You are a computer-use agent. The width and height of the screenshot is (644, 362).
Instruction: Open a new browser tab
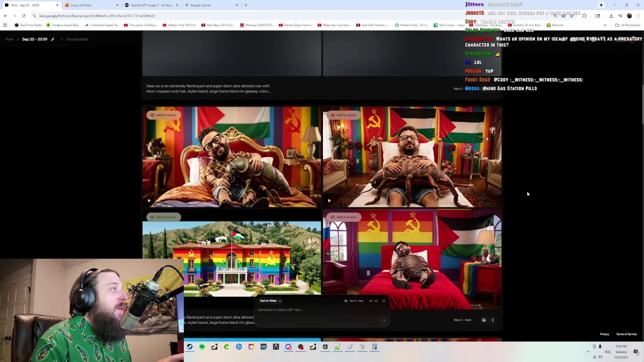click(x=246, y=5)
